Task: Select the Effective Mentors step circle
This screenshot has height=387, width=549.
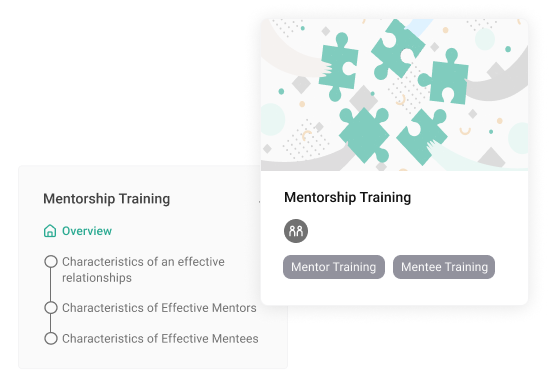Action: coord(51,307)
